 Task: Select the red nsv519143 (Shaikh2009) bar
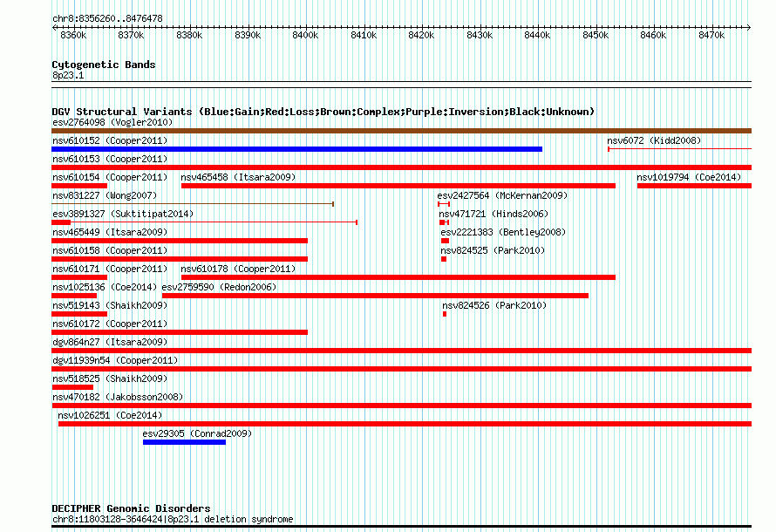point(79,314)
